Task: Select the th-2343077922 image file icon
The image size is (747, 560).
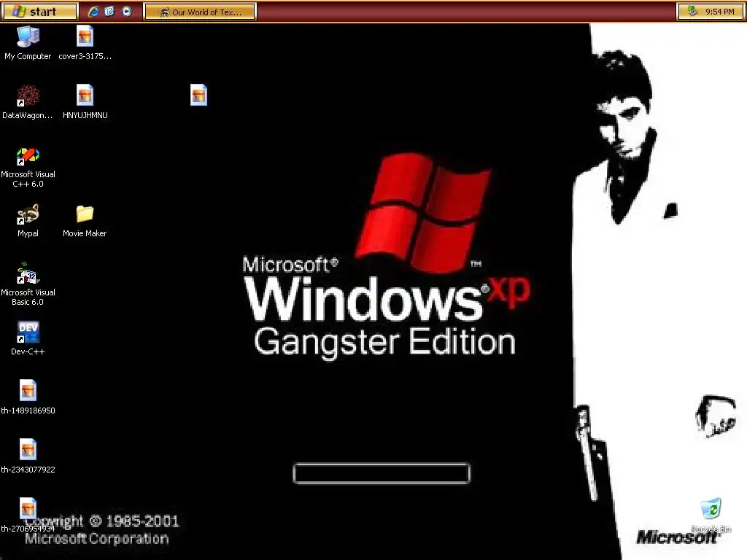Action: [28, 456]
